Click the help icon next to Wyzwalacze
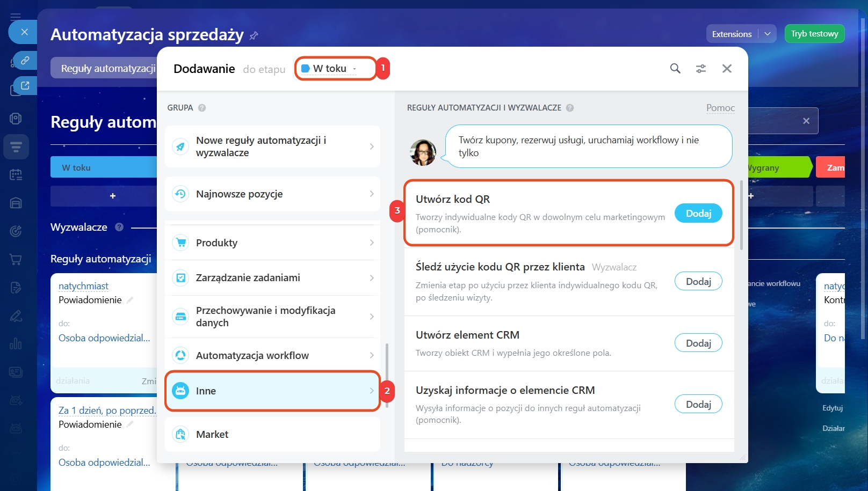 (119, 227)
